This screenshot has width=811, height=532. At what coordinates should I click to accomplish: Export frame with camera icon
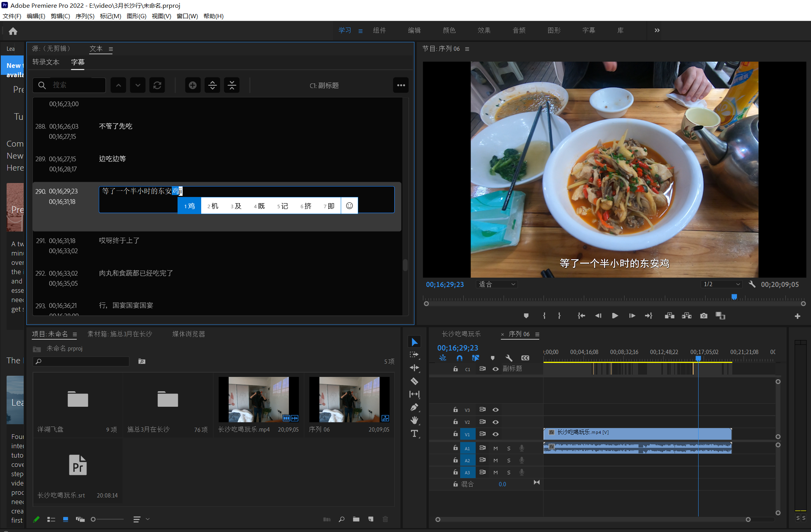tap(704, 316)
